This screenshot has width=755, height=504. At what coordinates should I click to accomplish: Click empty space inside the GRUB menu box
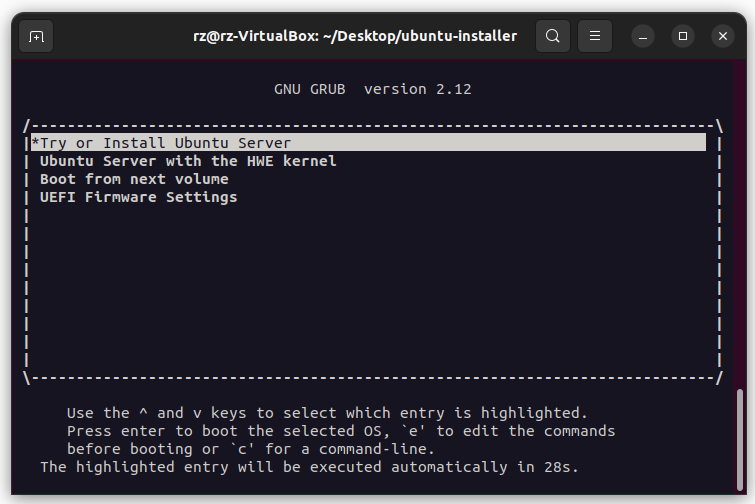pyautogui.click(x=370, y=290)
